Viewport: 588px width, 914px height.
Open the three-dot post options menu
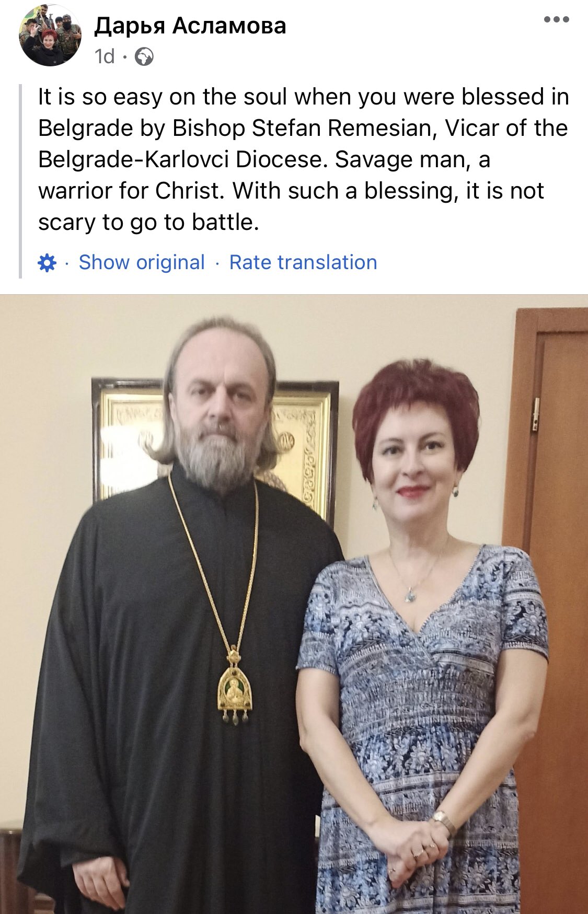coord(556,20)
